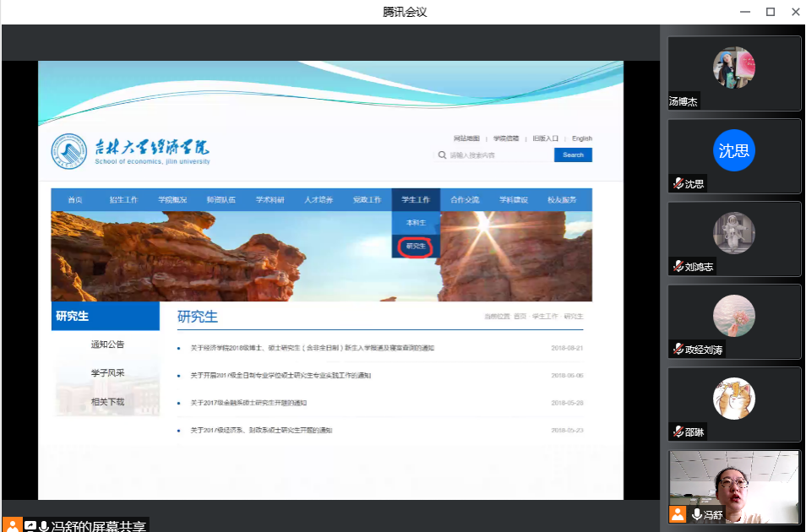This screenshot has width=806, height=532.
Task: Maximize the 腾讯会议 window
Action: click(770, 12)
